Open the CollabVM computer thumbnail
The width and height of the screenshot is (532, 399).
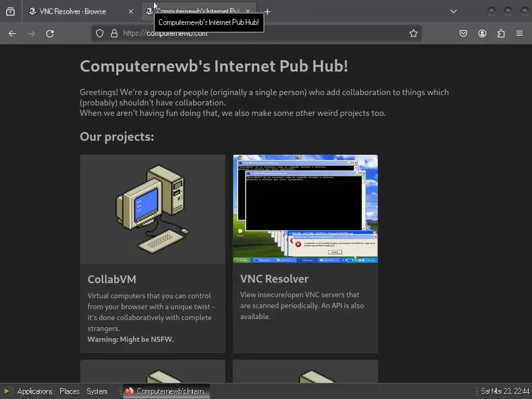coord(153,209)
